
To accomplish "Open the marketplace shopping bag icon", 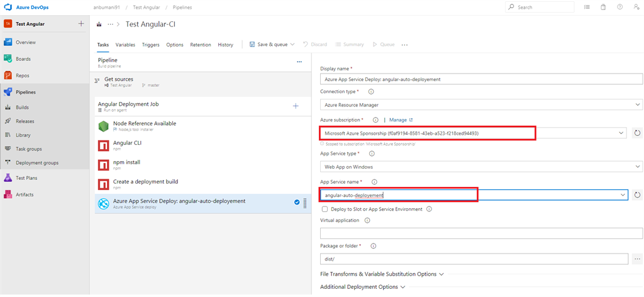I will [603, 7].
